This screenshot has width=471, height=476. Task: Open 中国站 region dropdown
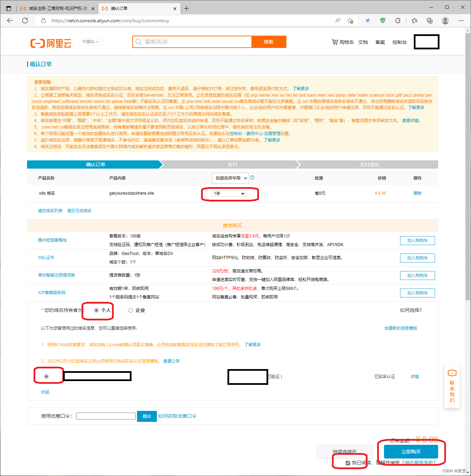point(91,42)
